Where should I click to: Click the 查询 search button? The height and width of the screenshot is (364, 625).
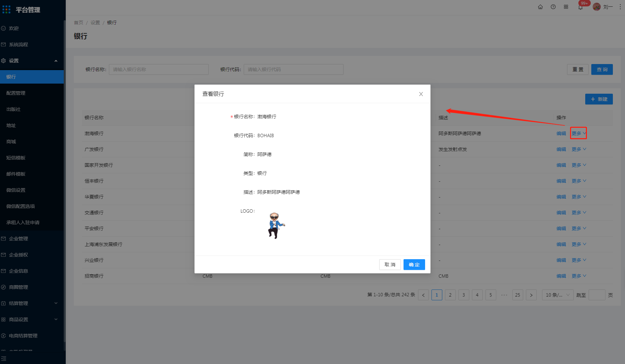click(602, 69)
